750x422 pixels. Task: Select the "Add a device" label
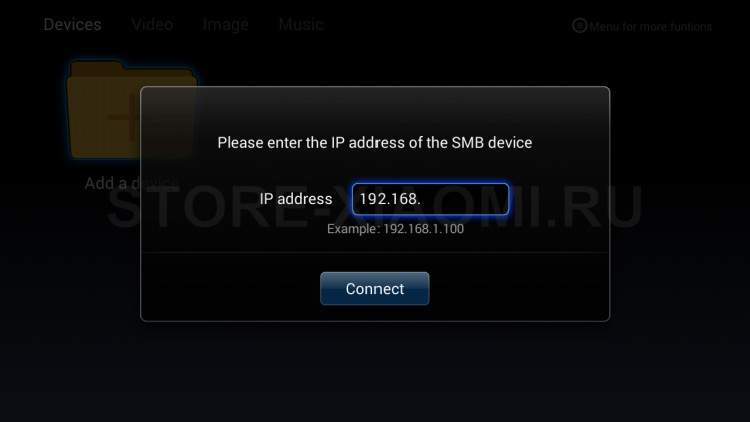pyautogui.click(x=132, y=183)
